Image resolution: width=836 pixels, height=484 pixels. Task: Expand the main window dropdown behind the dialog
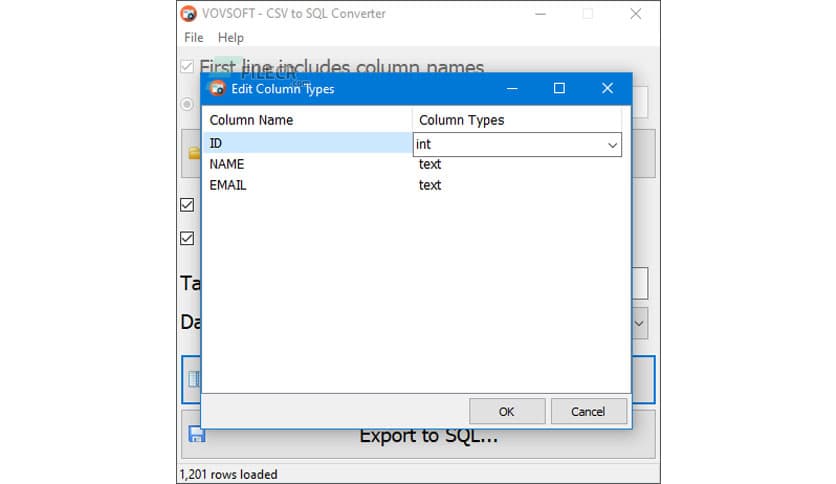click(639, 324)
